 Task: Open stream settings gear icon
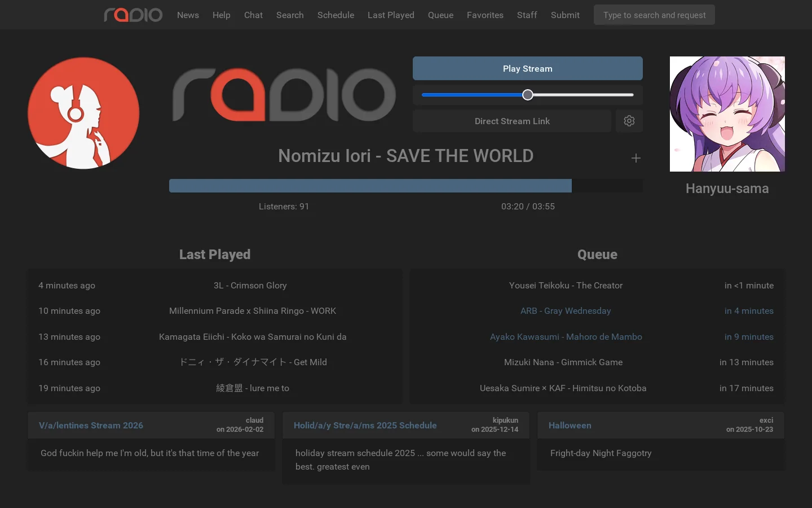click(629, 121)
